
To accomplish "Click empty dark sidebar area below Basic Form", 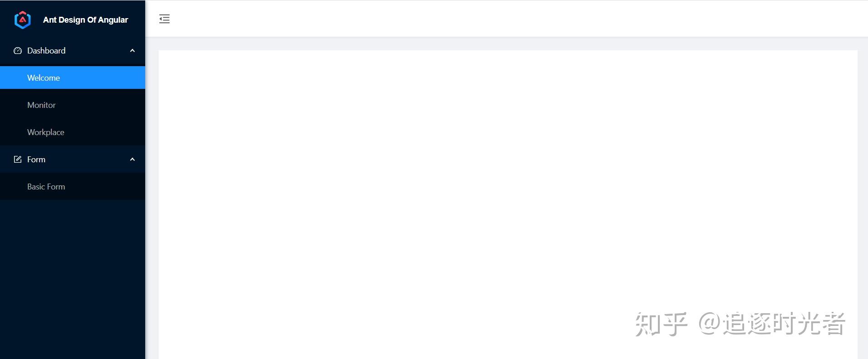I will click(73, 279).
